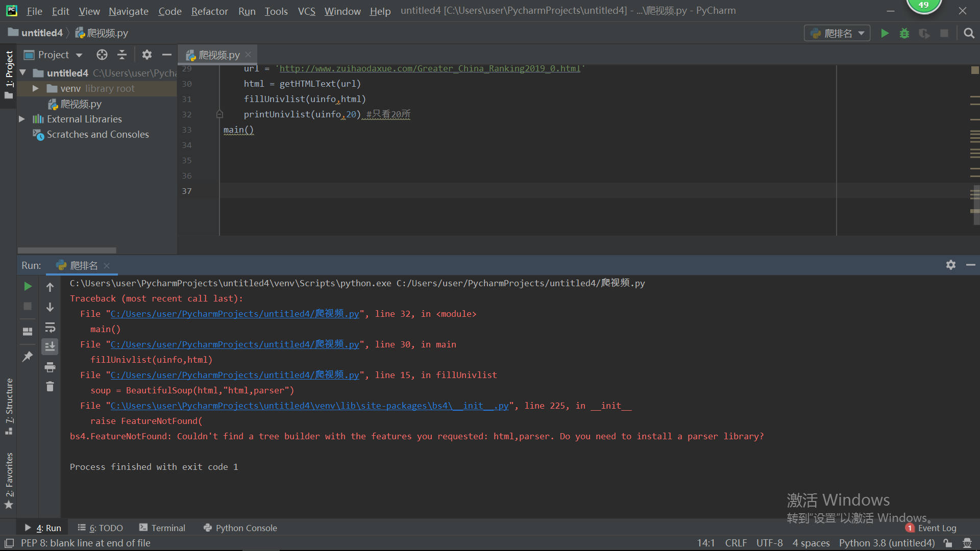Toggle scroll to end in Run console
The image size is (980, 551).
pyautogui.click(x=50, y=347)
